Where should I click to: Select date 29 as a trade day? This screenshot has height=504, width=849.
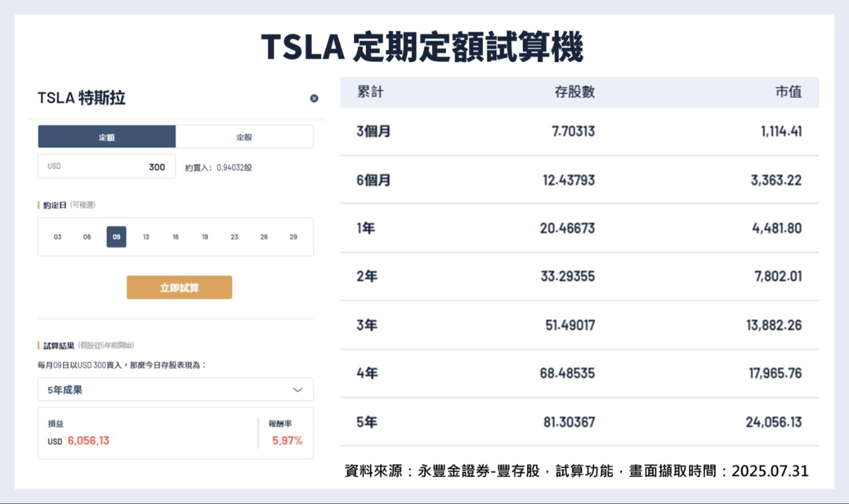(294, 237)
